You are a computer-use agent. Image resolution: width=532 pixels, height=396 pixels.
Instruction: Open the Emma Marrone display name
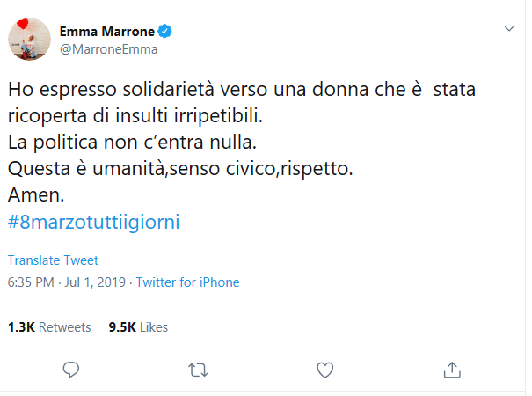pos(107,32)
